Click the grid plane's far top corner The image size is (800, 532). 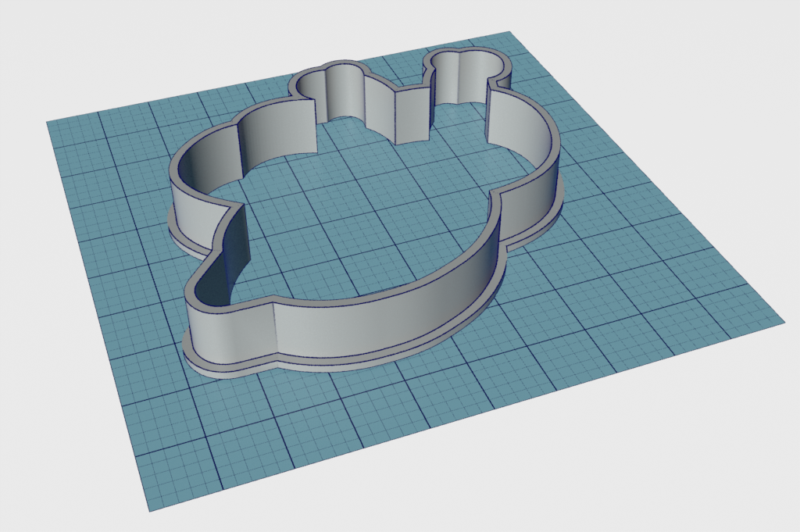coord(508,33)
